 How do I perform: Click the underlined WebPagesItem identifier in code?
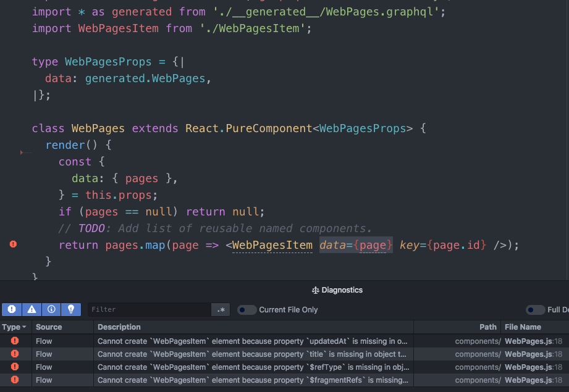click(x=272, y=244)
